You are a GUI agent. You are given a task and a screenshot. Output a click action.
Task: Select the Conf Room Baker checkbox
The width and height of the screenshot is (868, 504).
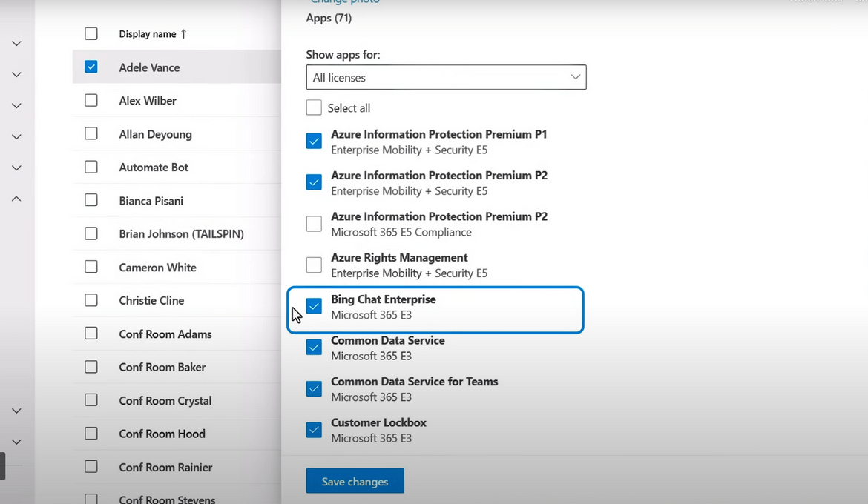91,367
